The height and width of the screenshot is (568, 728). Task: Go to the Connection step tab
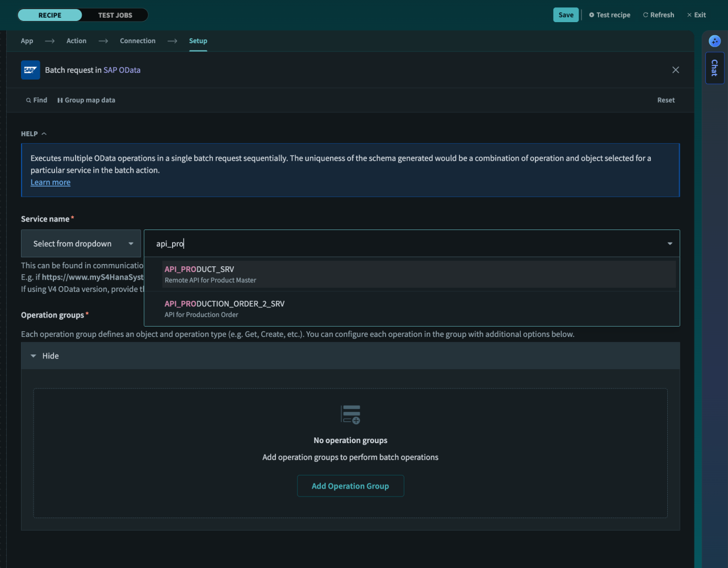pyautogui.click(x=137, y=41)
